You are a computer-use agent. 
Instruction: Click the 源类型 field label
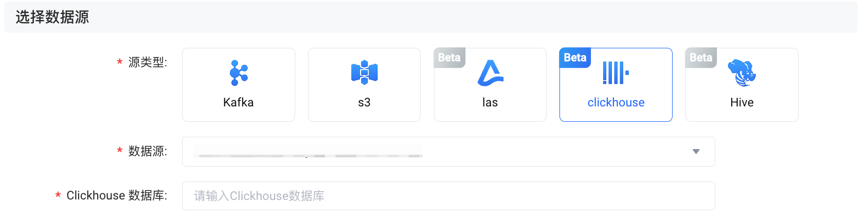pyautogui.click(x=148, y=63)
